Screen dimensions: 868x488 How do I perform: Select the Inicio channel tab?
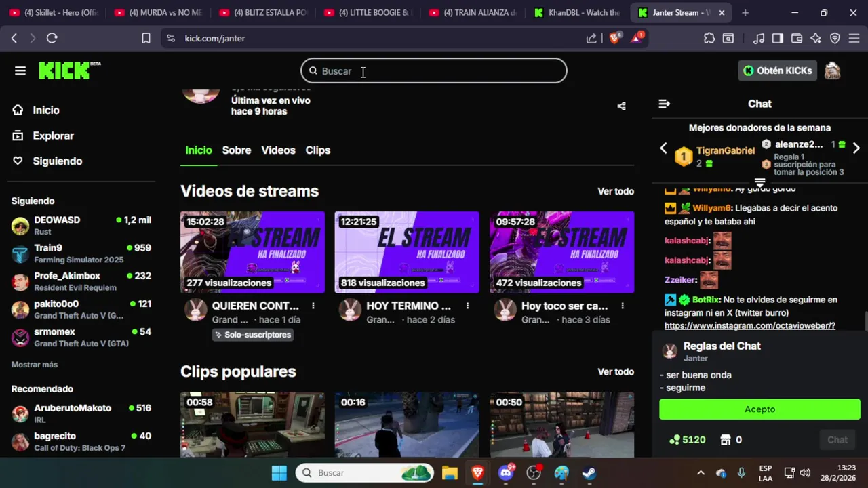click(x=199, y=150)
